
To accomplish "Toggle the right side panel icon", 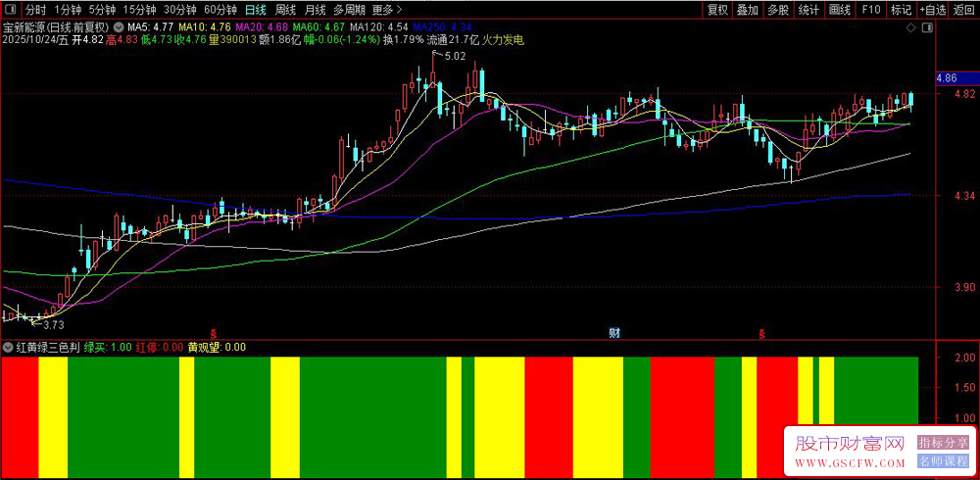I will [926, 27].
